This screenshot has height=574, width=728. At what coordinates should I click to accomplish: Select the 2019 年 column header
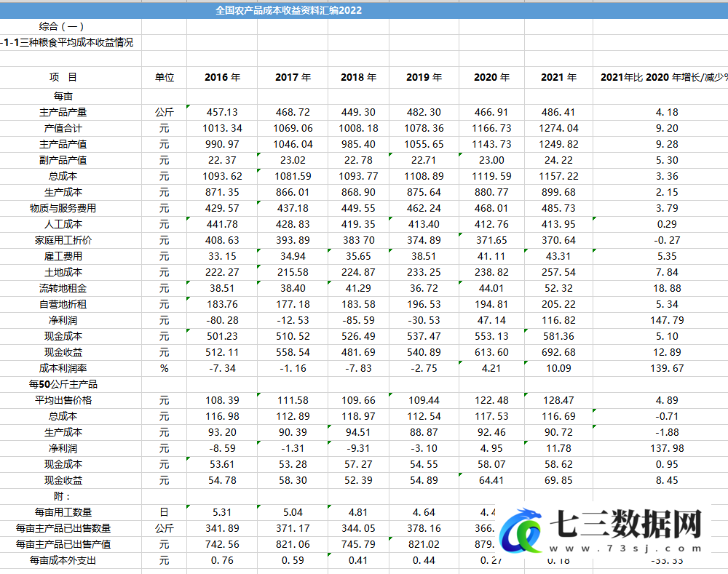click(x=424, y=78)
